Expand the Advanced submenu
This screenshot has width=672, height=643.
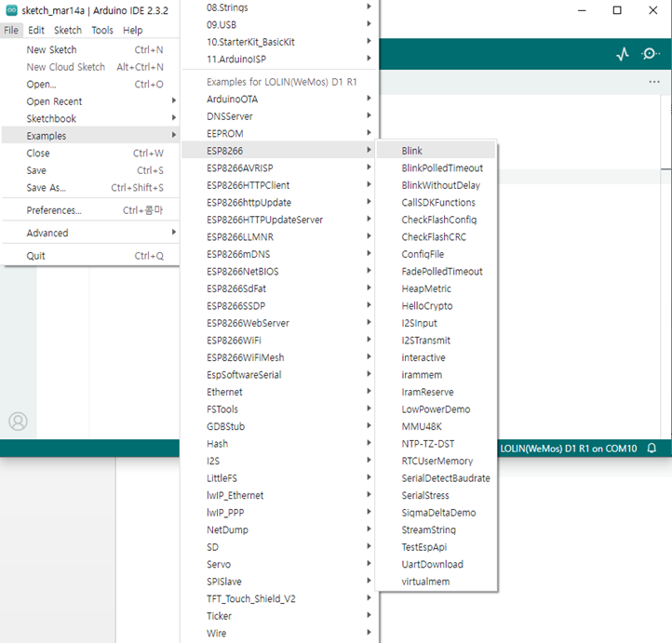click(x=90, y=233)
